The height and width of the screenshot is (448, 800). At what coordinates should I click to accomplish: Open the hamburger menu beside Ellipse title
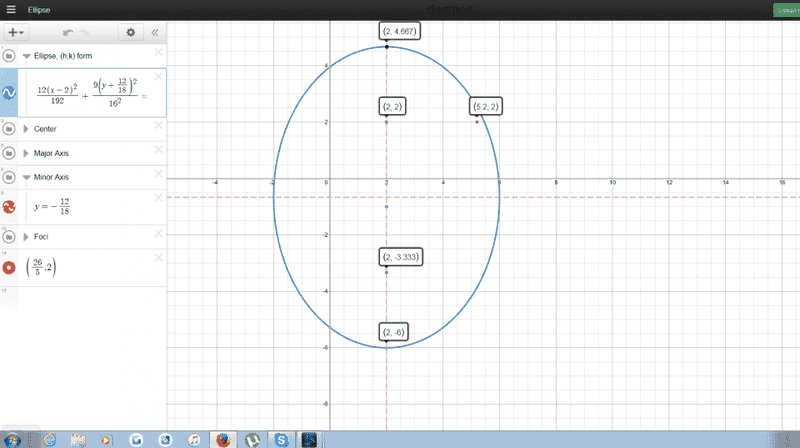click(x=10, y=9)
